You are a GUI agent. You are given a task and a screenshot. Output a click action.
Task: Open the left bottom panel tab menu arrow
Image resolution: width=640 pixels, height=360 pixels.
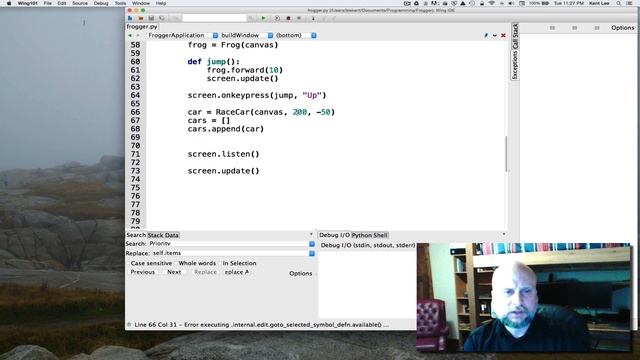(x=311, y=235)
